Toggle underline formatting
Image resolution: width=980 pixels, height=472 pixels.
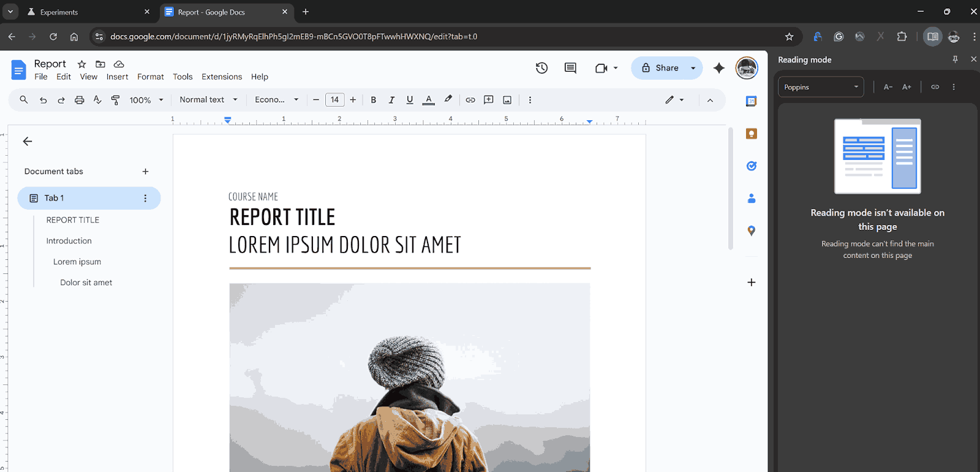(410, 100)
